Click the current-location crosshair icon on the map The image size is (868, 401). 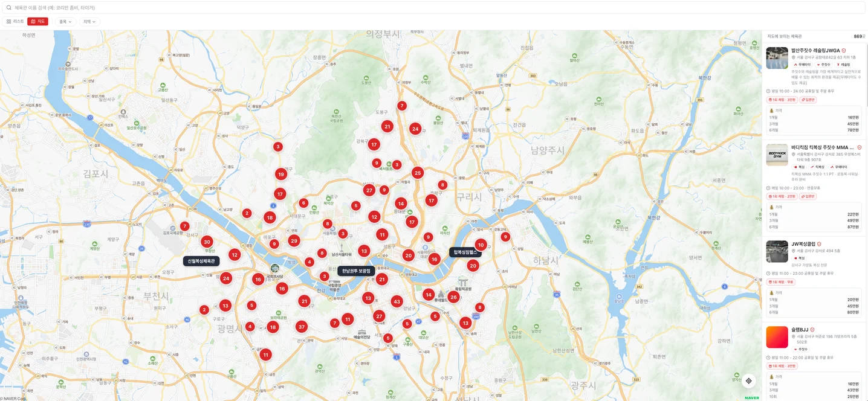point(749,381)
